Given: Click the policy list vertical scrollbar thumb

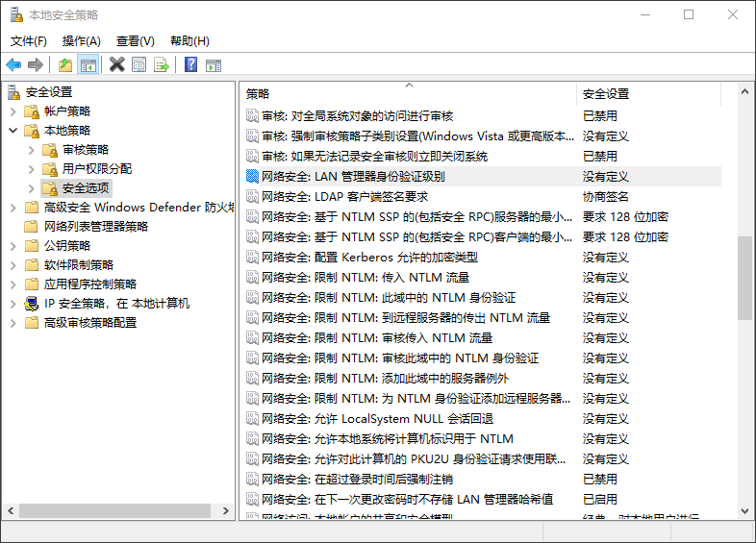Looking at the screenshot, I should point(744,278).
